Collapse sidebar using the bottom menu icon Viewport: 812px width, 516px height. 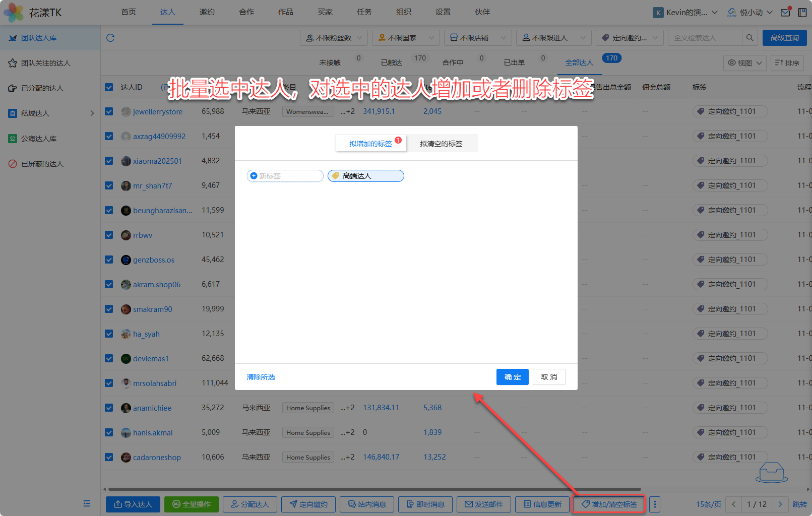pyautogui.click(x=87, y=503)
